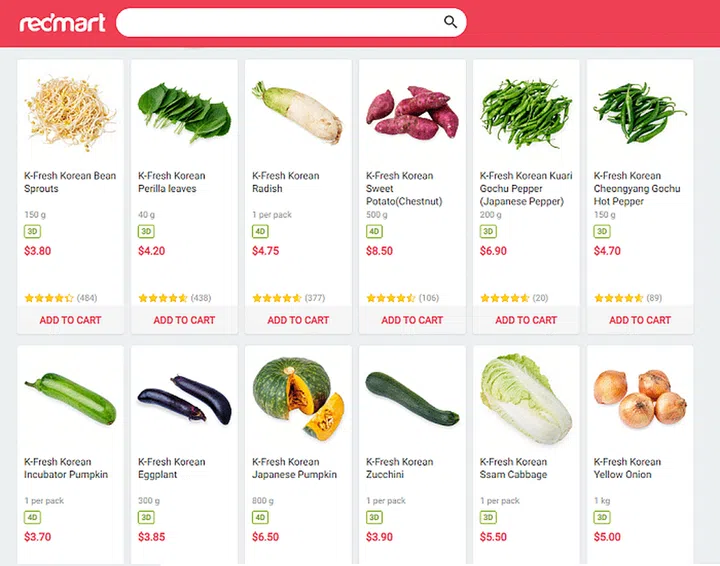This screenshot has height=566, width=720.
Task: Open the Korean Eggplant product image
Action: pyautogui.click(x=184, y=398)
